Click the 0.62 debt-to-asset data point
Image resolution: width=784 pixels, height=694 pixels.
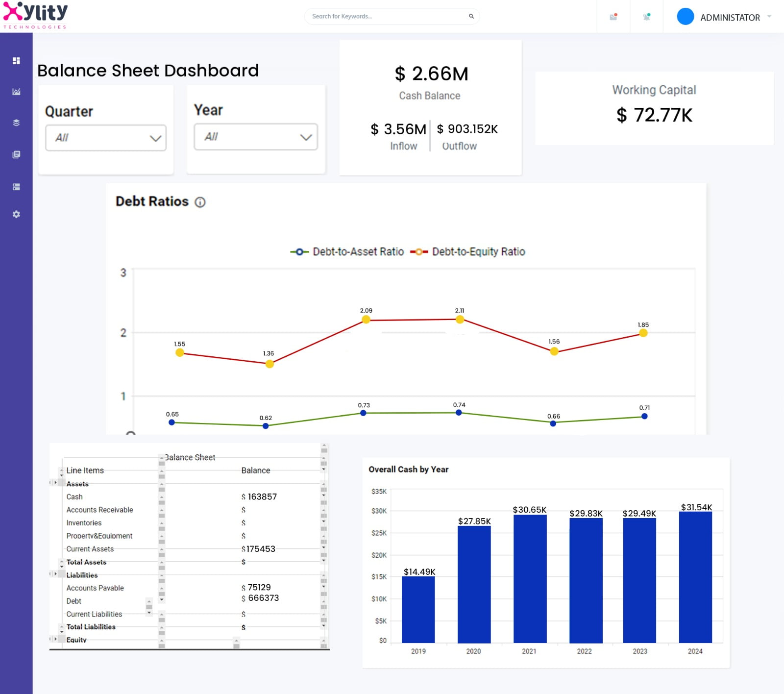(266, 426)
